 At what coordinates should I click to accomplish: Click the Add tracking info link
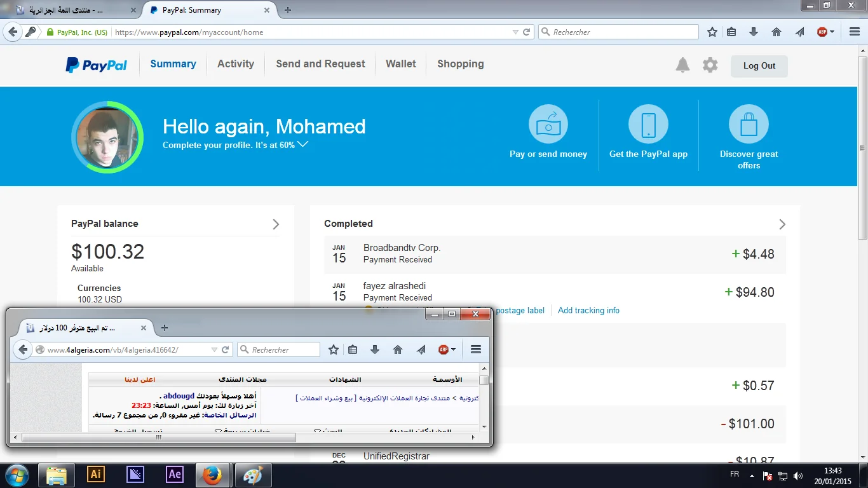pos(588,311)
